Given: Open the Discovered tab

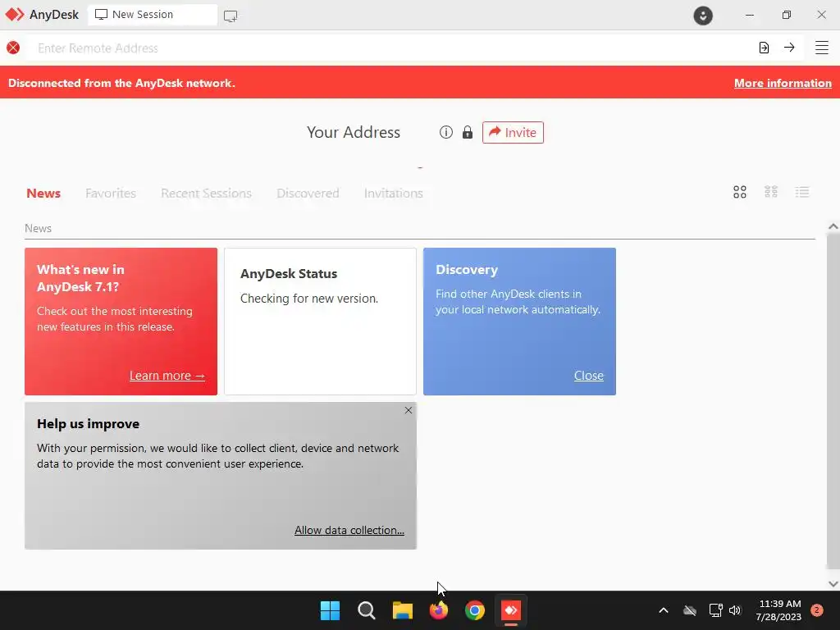Looking at the screenshot, I should click(x=308, y=194).
